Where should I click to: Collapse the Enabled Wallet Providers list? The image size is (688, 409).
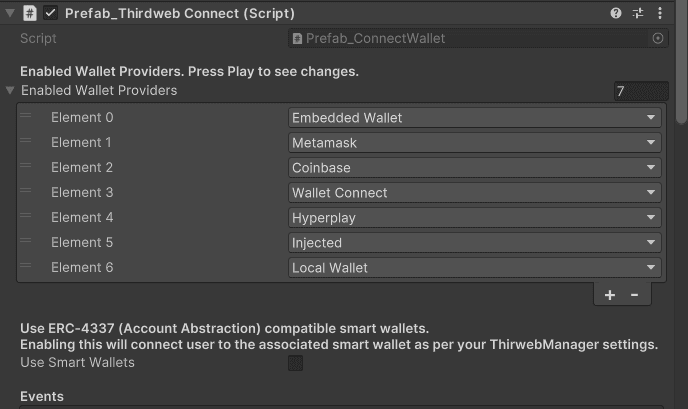[x=10, y=90]
